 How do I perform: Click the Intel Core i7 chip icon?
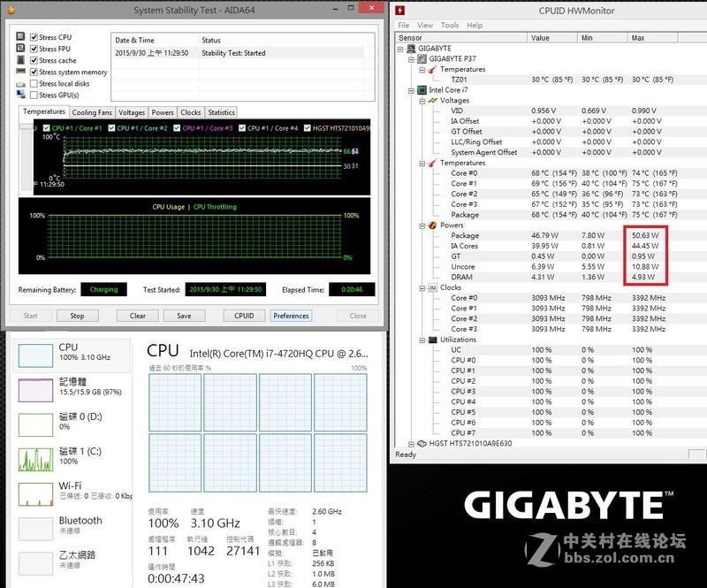[x=422, y=89]
